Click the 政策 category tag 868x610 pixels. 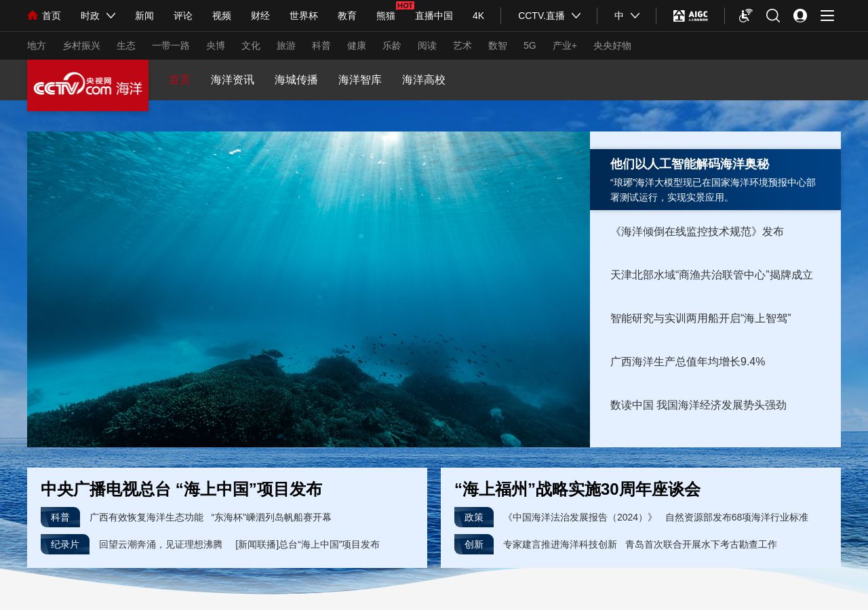474,517
